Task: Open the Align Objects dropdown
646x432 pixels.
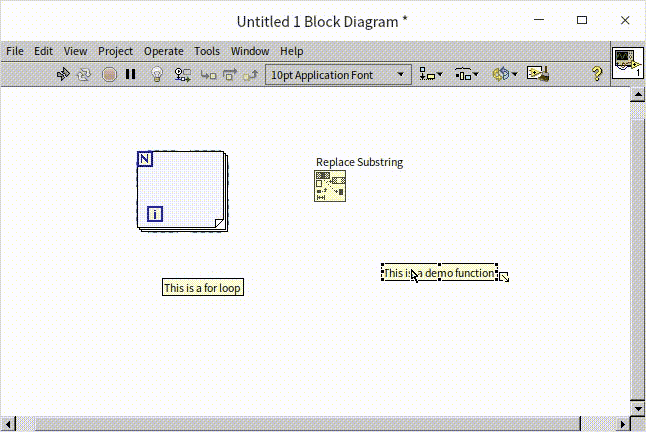Action: [x=432, y=74]
